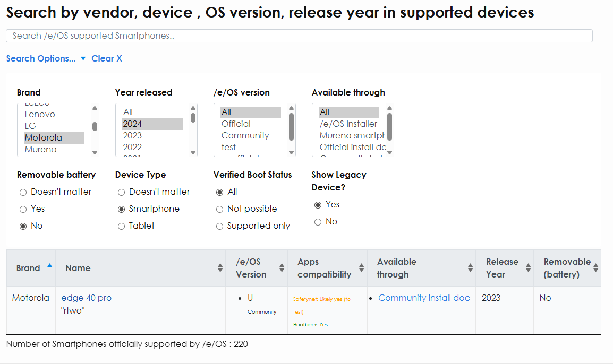The image size is (613, 364).
Task: Click Brand list scroll up arrow
Action: pos(95,108)
